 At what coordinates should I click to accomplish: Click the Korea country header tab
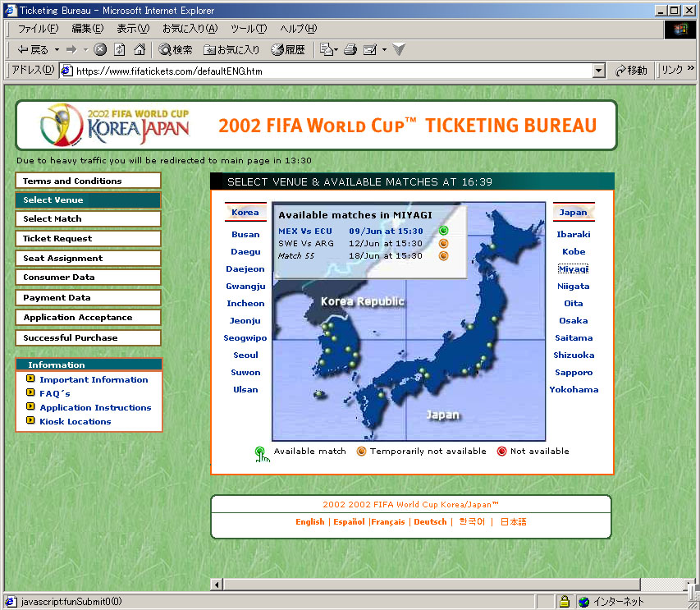[x=245, y=212]
